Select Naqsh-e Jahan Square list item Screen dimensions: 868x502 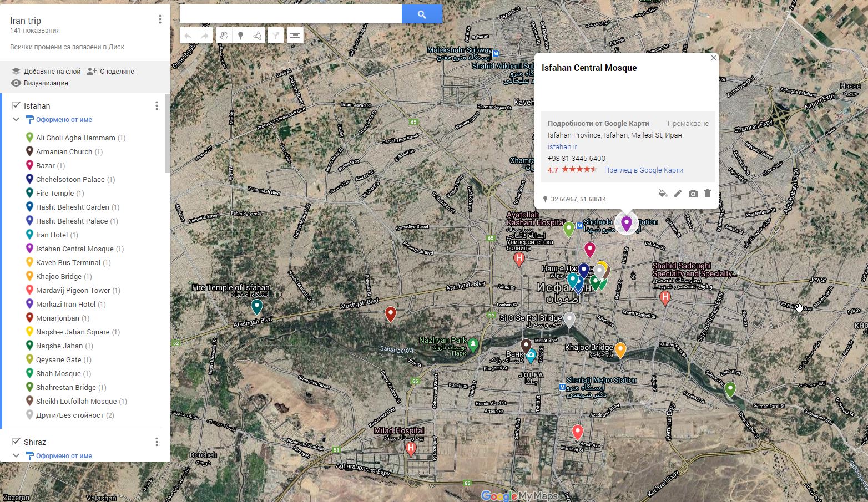(x=73, y=332)
